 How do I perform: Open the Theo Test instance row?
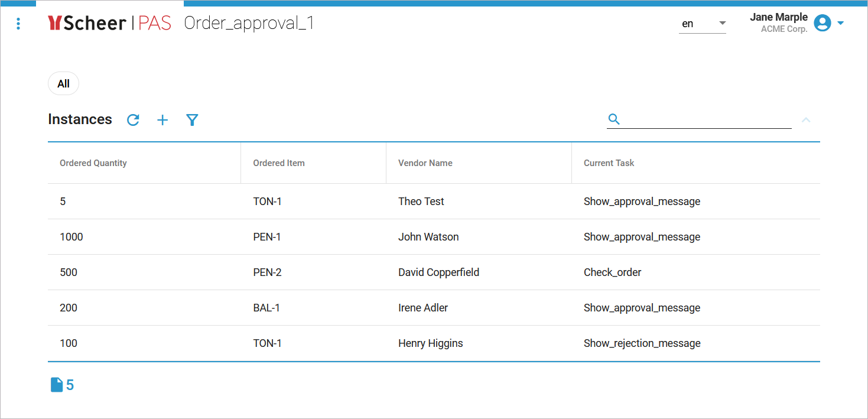(421, 202)
